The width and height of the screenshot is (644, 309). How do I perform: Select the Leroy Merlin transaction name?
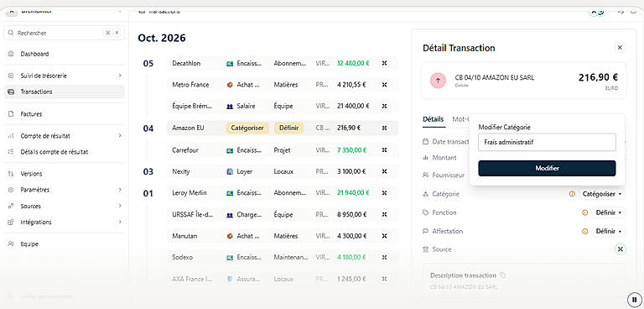(x=190, y=193)
